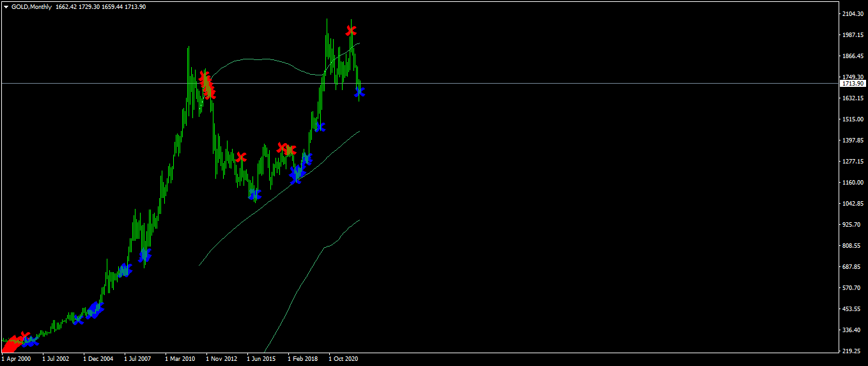Viewport: 868px width, 366px height.
Task: Click the price axis label 1160.00
Action: (853, 182)
